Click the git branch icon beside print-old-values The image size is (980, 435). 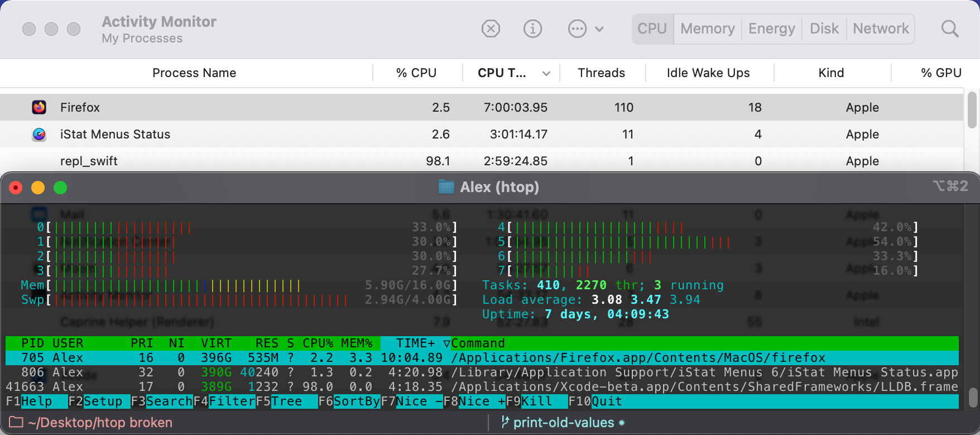tap(505, 422)
